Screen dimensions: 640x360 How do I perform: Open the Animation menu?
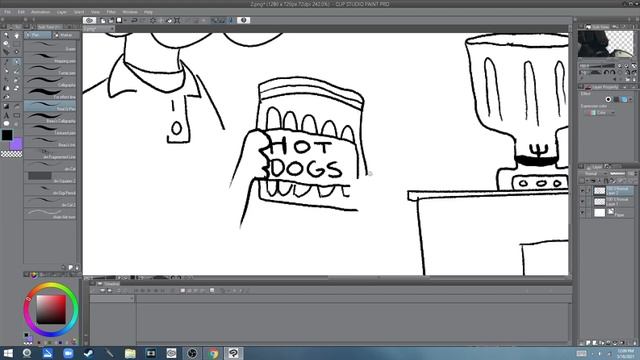(x=40, y=12)
